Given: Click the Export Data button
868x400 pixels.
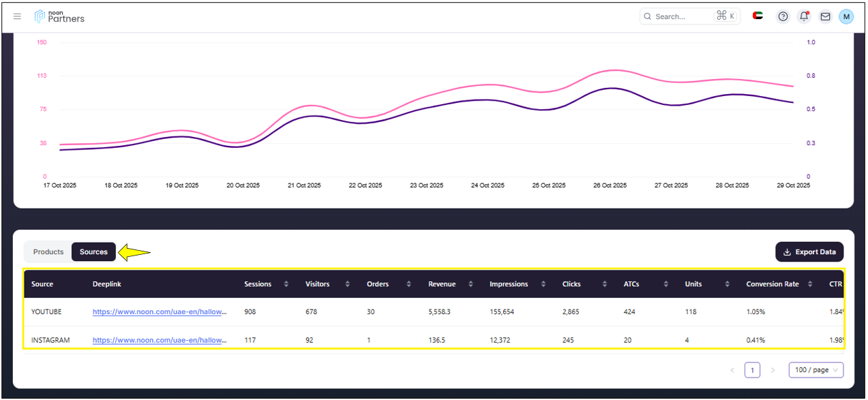Looking at the screenshot, I should 809,252.
